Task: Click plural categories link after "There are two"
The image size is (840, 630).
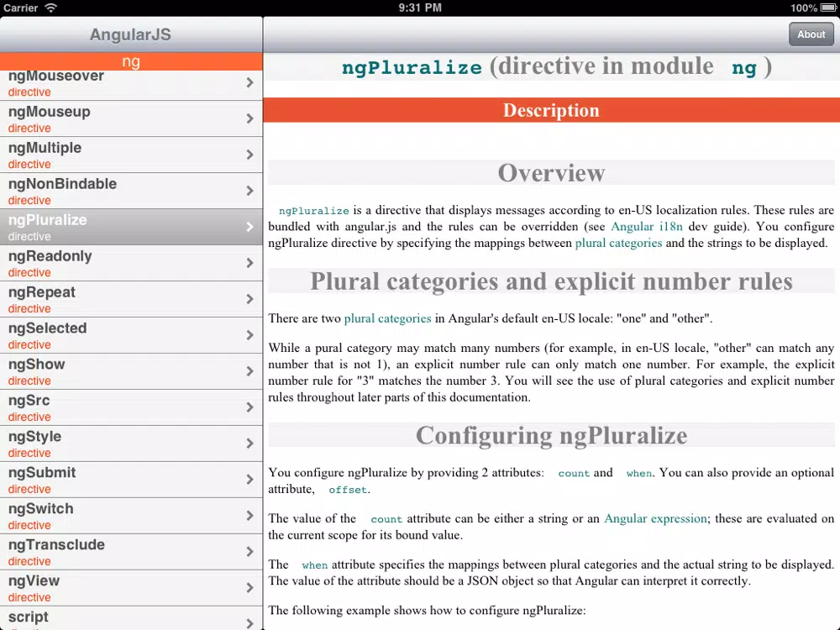Action: [387, 318]
